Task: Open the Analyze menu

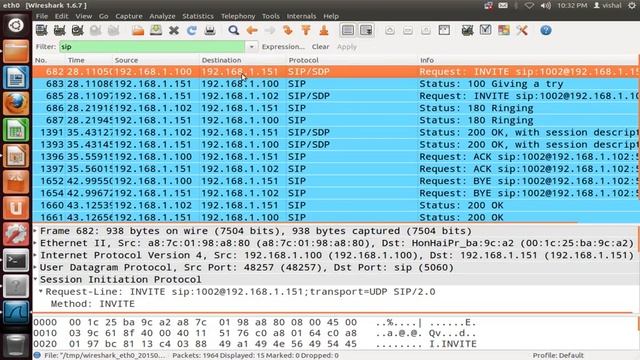Action: point(162,16)
